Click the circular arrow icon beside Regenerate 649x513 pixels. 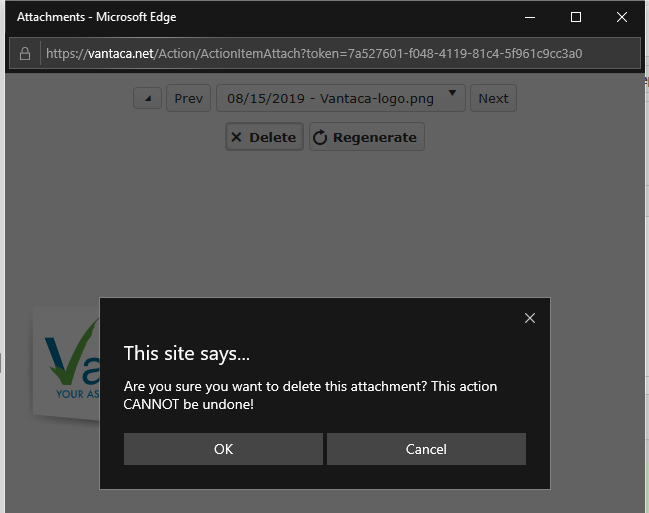(x=320, y=138)
